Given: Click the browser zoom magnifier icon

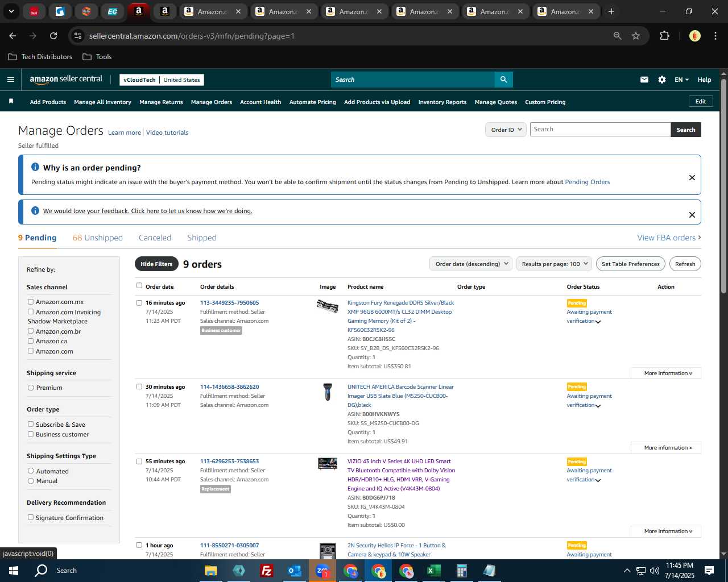Looking at the screenshot, I should 617,36.
